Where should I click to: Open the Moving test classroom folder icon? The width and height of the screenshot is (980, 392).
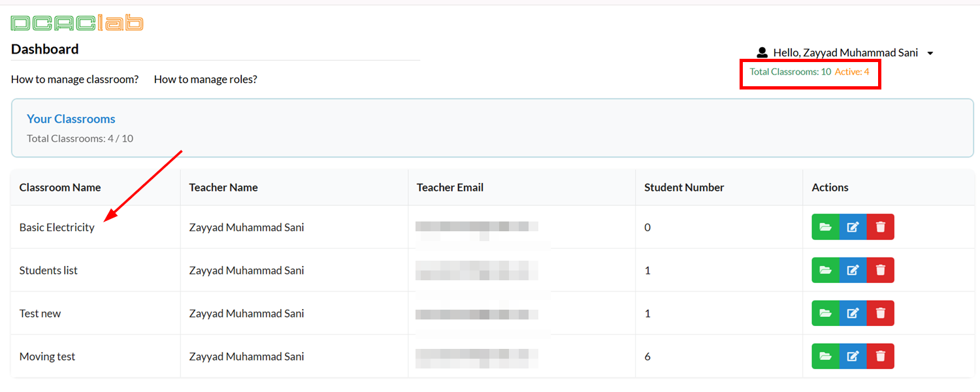(825, 356)
